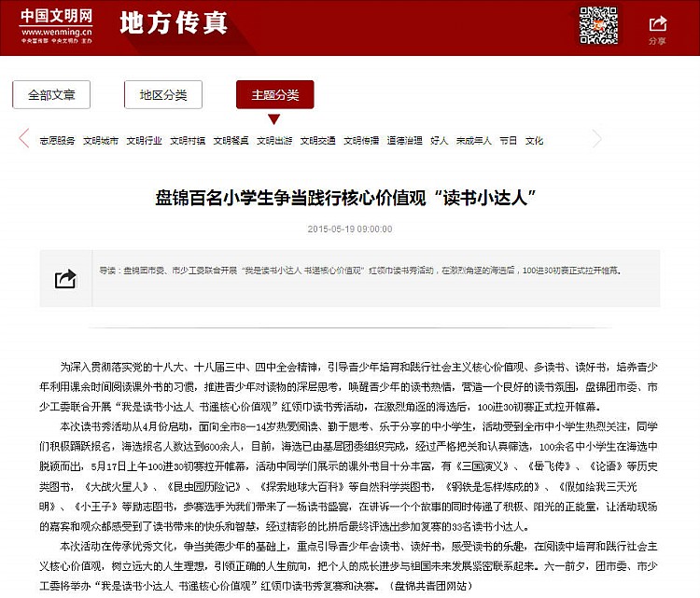700x598 pixels.
Task: Open the 文明行业 category
Action: pos(144,141)
